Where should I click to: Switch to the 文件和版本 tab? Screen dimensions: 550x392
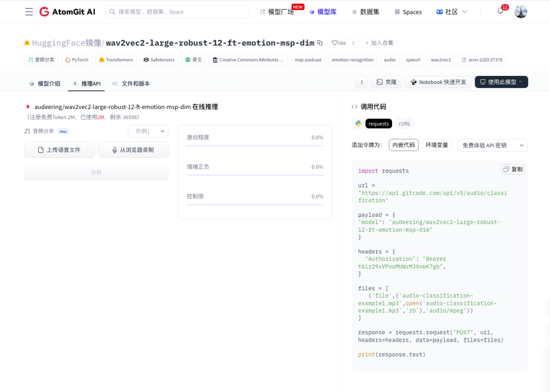click(131, 83)
